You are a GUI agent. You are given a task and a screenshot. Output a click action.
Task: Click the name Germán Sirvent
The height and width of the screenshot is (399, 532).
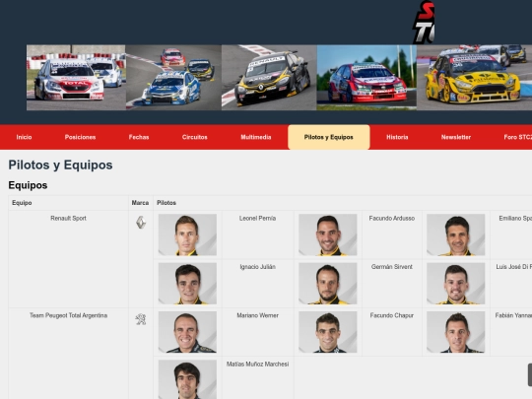click(x=392, y=267)
